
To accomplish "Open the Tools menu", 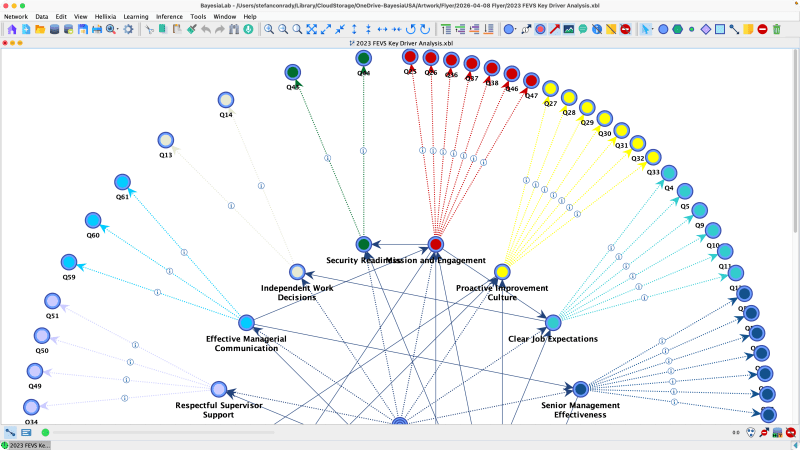I will pyautogui.click(x=198, y=16).
